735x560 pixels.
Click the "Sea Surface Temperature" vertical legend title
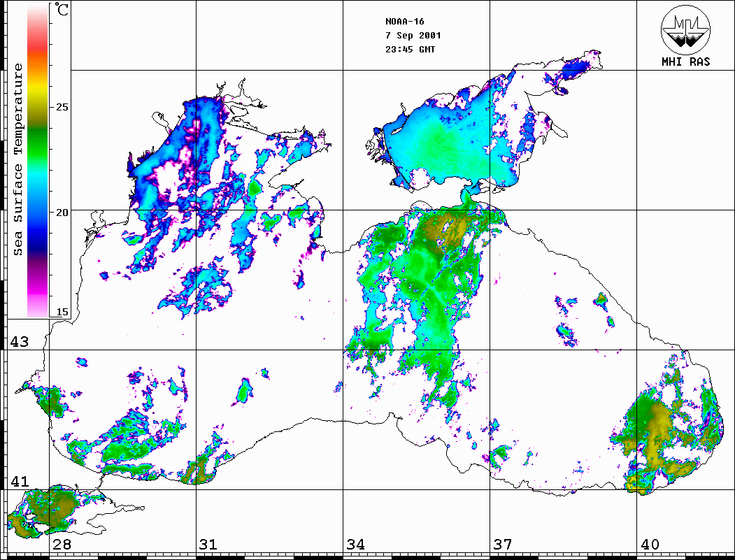tap(18, 159)
